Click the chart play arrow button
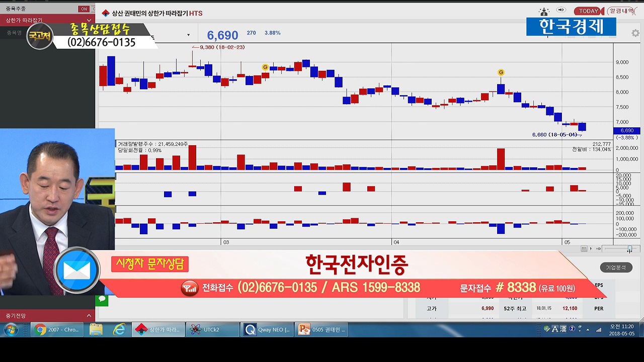The image size is (644, 362). [x=592, y=248]
